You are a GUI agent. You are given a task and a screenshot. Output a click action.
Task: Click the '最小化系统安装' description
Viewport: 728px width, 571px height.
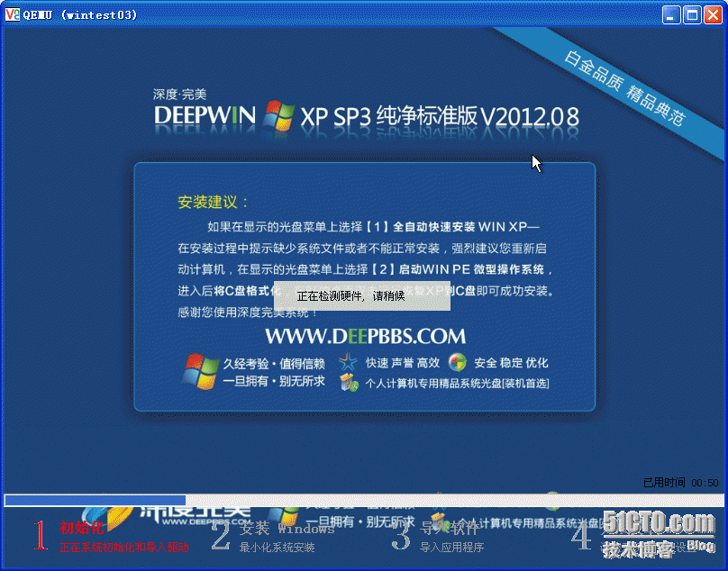pos(277,548)
